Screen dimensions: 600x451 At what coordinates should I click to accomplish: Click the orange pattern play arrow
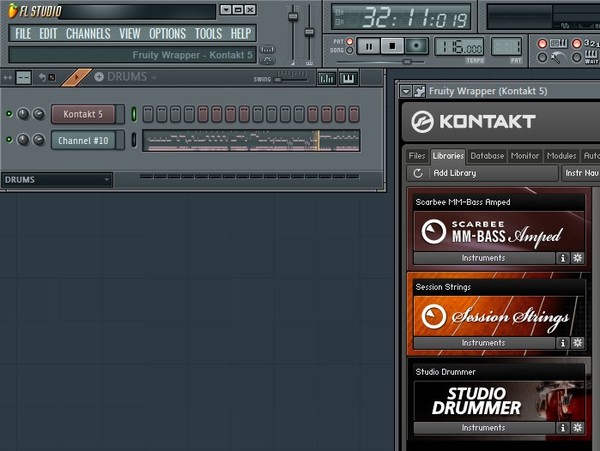77,78
